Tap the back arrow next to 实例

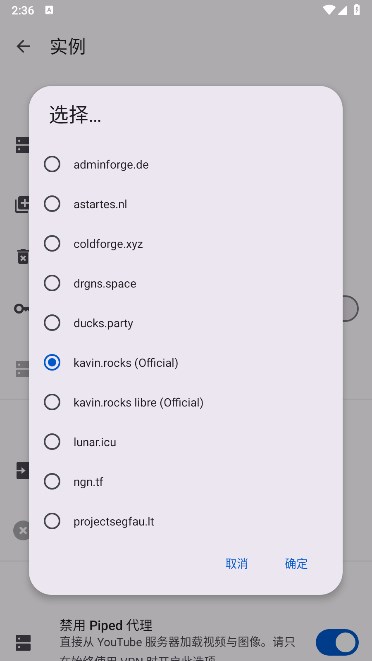(23, 46)
